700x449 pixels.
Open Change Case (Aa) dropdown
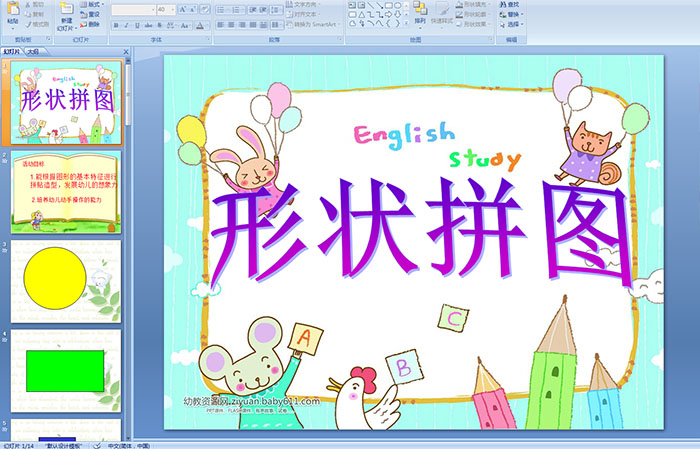pyautogui.click(x=185, y=25)
